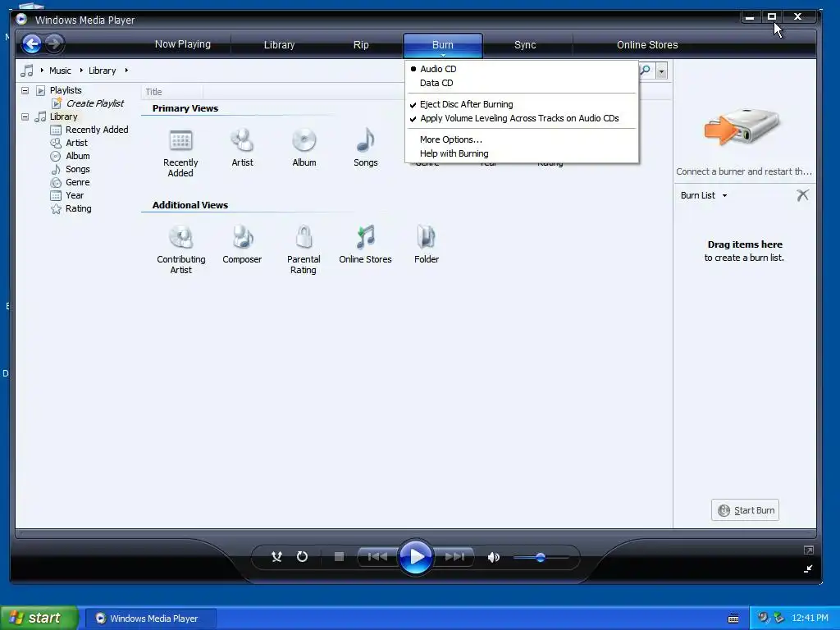Open More Options from Burn menu
840x630 pixels.
(451, 139)
